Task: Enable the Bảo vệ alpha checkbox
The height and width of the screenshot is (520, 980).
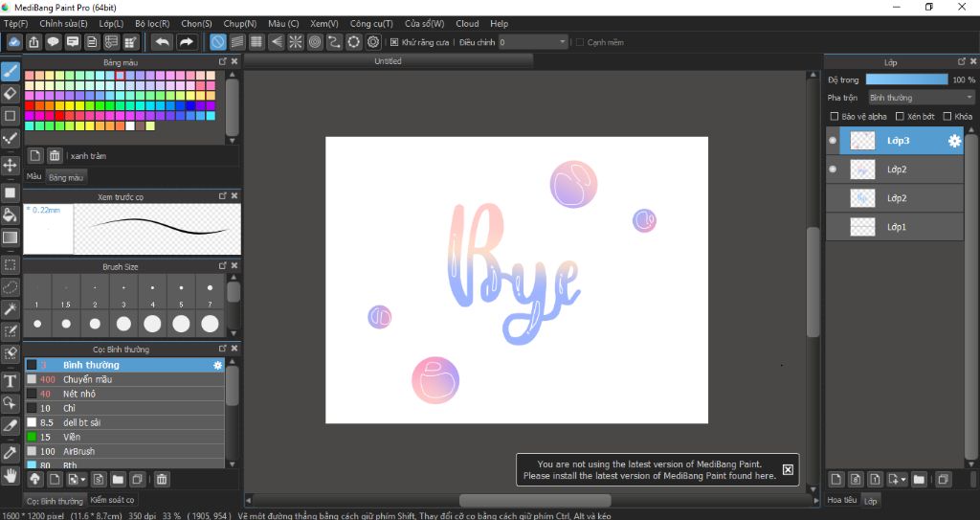Action: tap(834, 117)
